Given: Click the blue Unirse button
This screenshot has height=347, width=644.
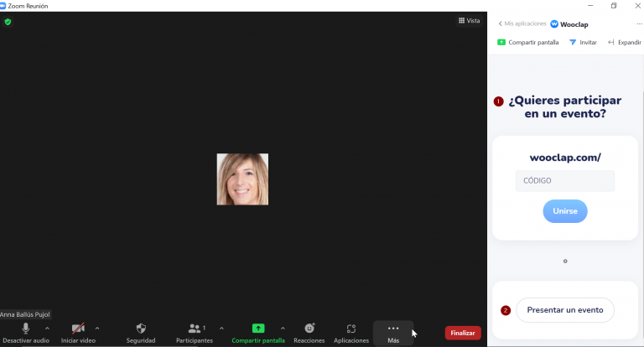Looking at the screenshot, I should coord(565,211).
